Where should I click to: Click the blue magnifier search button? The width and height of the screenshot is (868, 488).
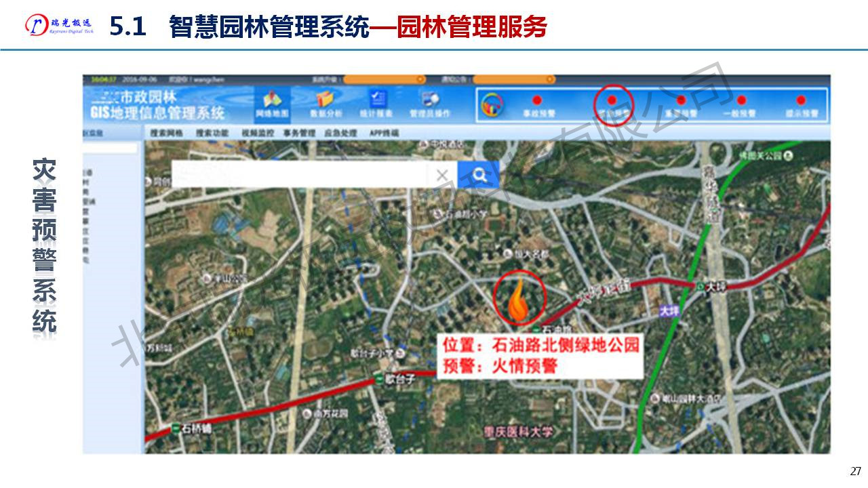click(x=479, y=175)
